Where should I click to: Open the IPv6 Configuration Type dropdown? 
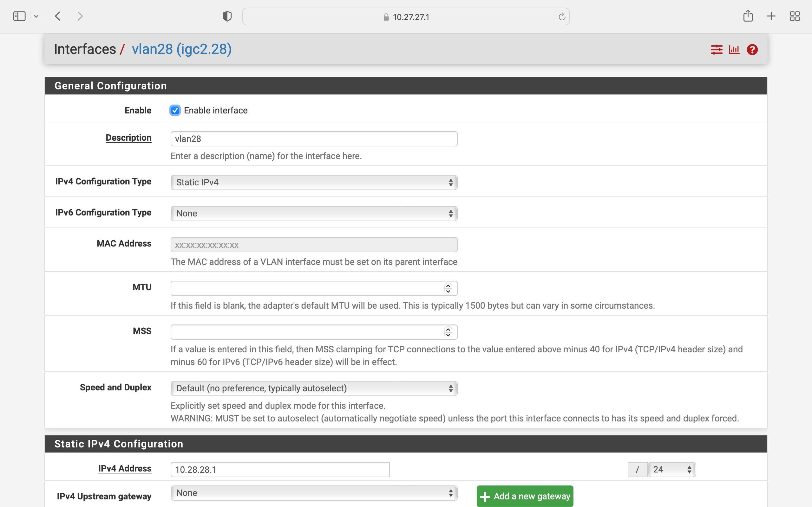tap(313, 214)
